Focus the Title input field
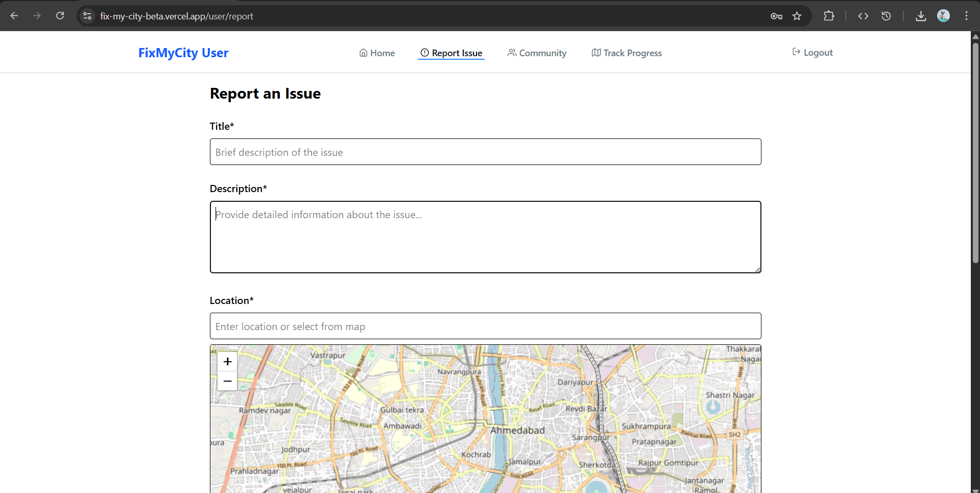The width and height of the screenshot is (980, 493). coord(485,152)
